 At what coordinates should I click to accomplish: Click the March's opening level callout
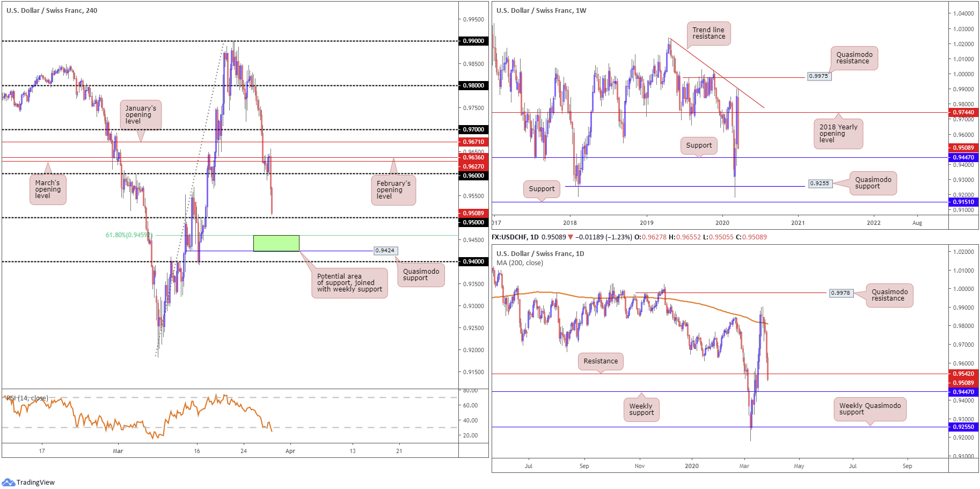pos(48,189)
